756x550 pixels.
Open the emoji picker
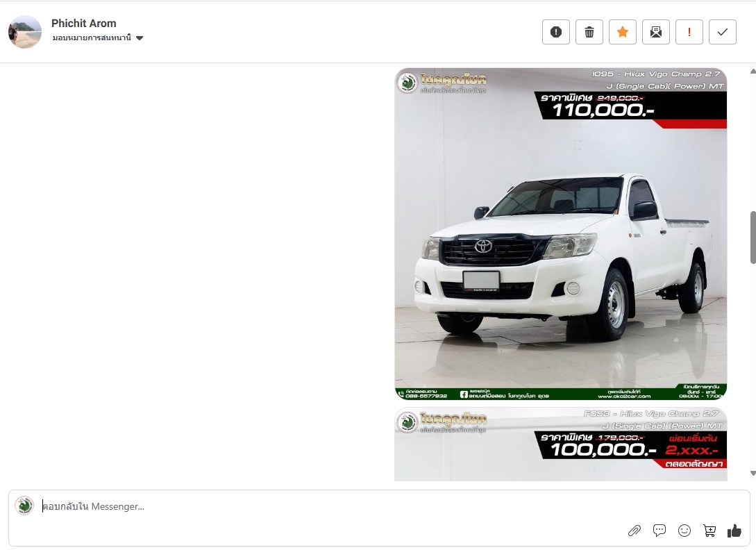[684, 531]
